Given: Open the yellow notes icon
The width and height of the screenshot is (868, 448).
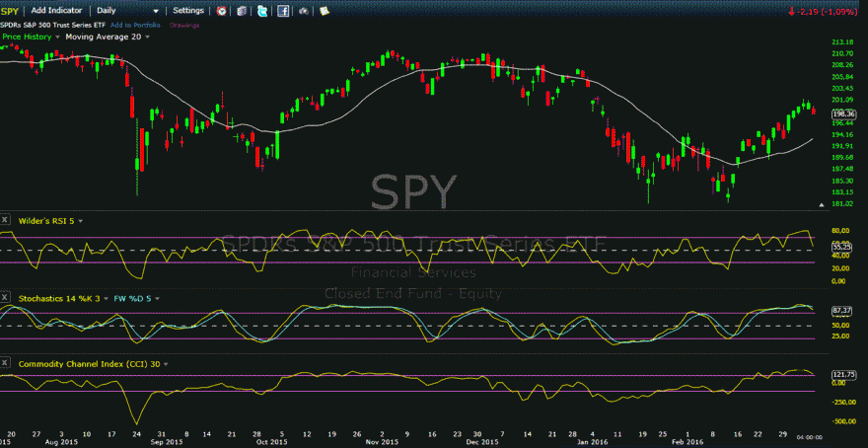Looking at the screenshot, I should click(325, 11).
